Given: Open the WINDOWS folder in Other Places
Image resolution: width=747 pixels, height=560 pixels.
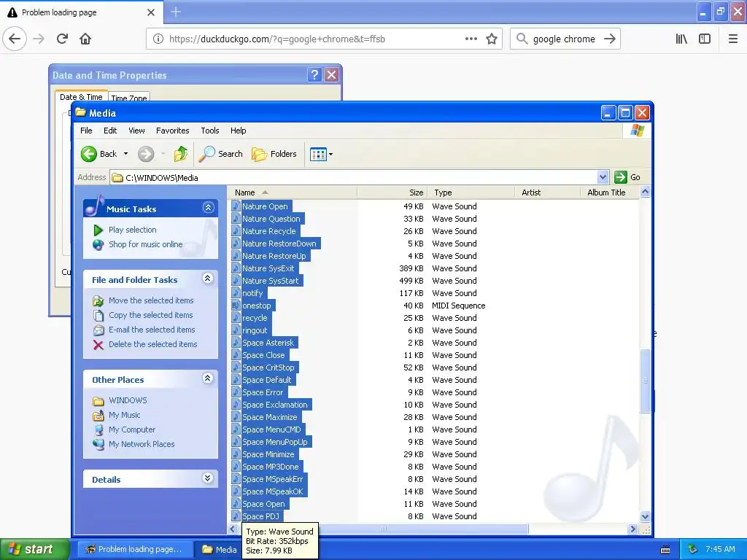Looking at the screenshot, I should pyautogui.click(x=128, y=400).
